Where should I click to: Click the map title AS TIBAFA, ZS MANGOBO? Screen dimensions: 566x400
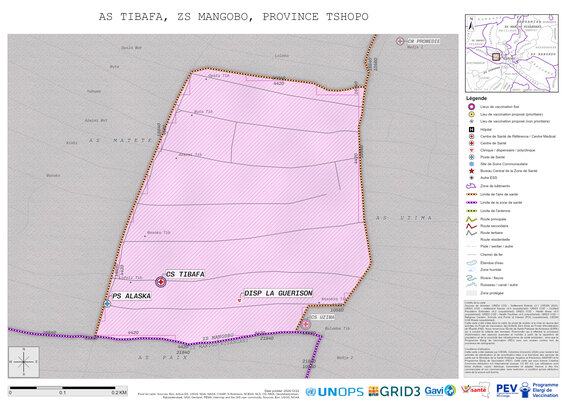[234, 17]
